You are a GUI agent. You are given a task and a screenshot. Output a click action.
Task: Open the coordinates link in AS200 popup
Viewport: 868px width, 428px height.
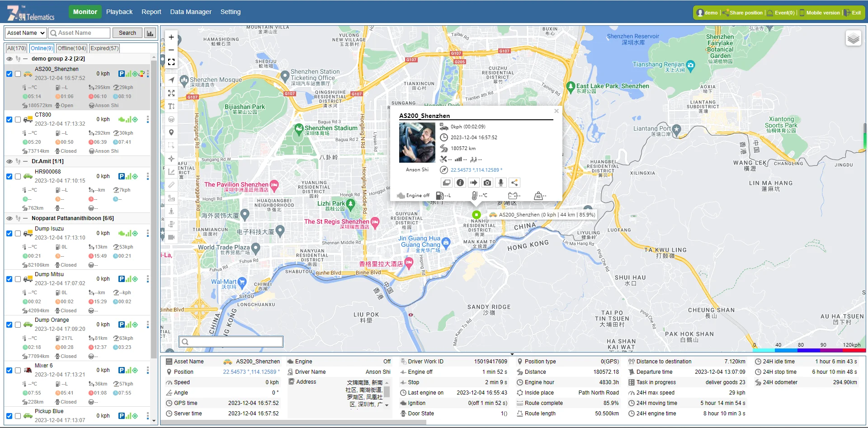[x=476, y=170]
